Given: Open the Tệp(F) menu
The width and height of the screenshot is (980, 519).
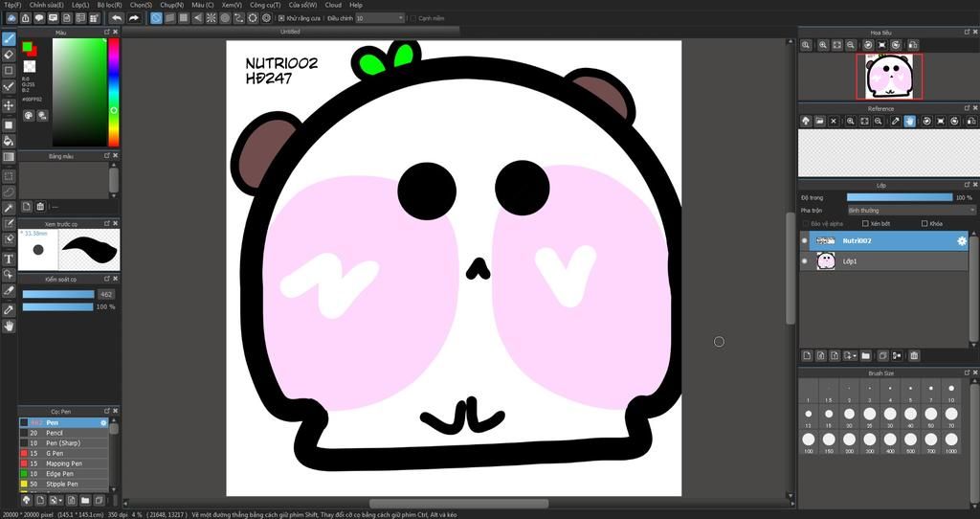Looking at the screenshot, I should click(12, 5).
